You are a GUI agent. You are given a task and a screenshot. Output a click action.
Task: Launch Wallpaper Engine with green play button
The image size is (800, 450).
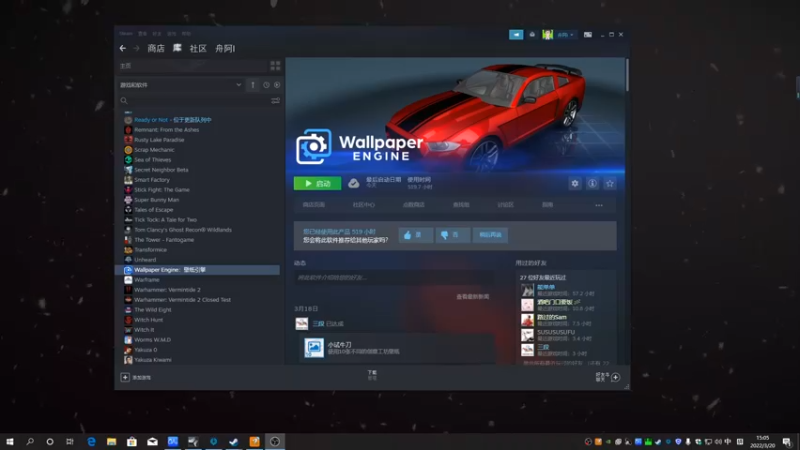pos(317,183)
